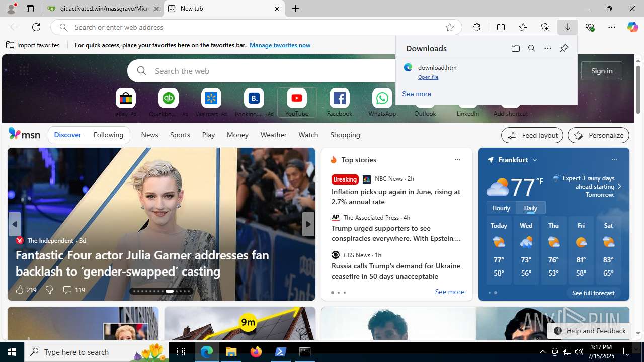Open weather card more options ellipsis
The height and width of the screenshot is (362, 644).
coord(614,160)
